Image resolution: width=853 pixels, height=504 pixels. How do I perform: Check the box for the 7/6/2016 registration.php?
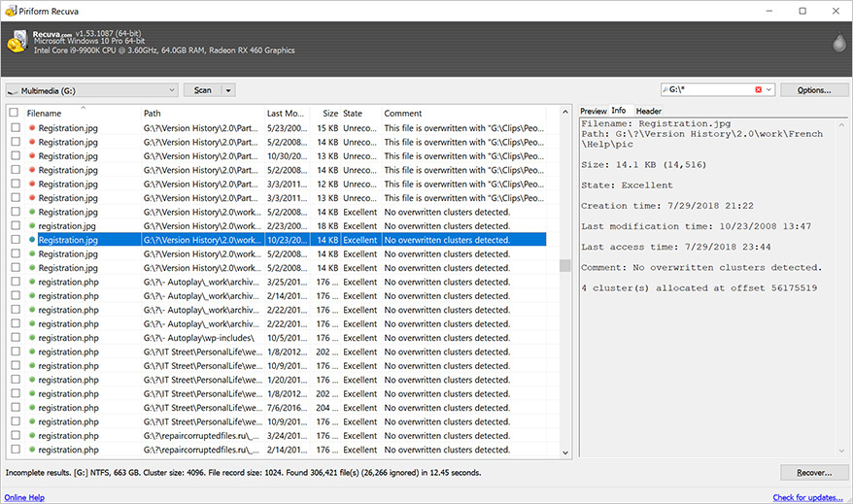pos(16,407)
